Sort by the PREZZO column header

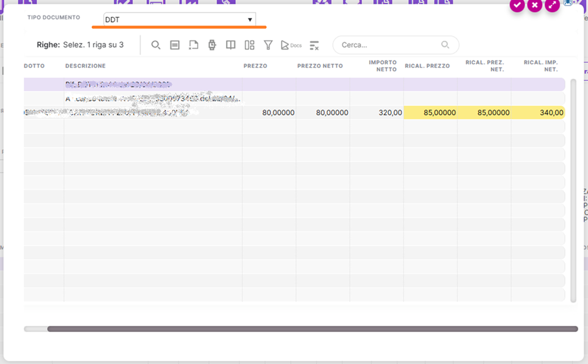[255, 66]
